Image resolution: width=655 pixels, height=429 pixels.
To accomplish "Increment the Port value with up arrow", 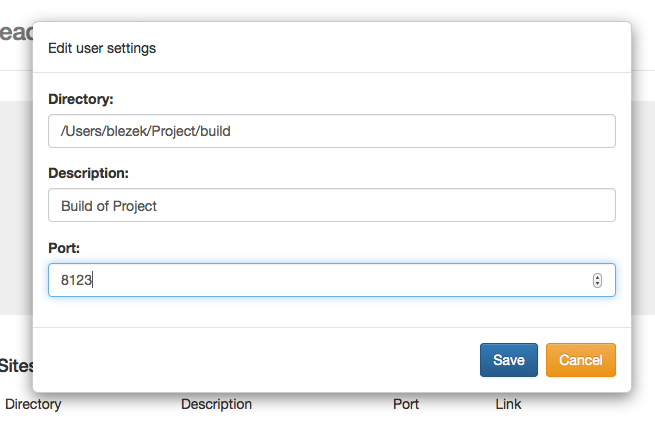I will [597, 277].
